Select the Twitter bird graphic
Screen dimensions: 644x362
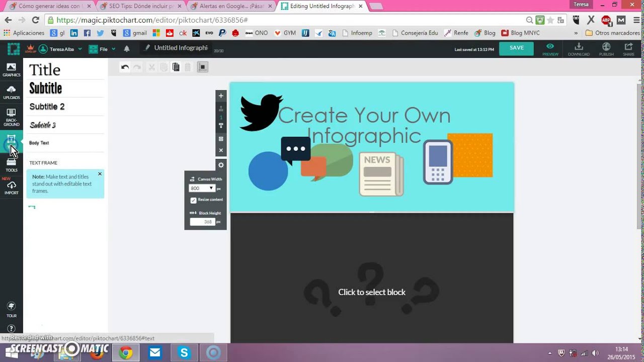[261, 113]
